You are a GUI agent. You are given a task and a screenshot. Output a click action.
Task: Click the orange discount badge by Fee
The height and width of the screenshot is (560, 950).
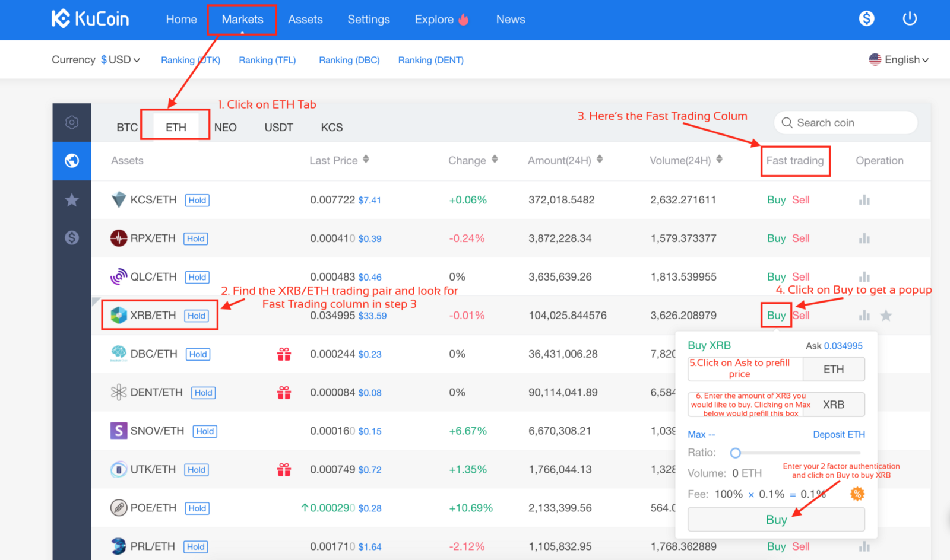coord(857,494)
